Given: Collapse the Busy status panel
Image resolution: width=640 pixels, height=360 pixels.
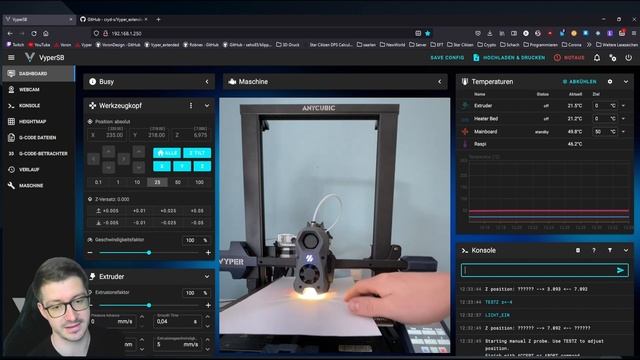Looking at the screenshot, I should pyautogui.click(x=207, y=82).
